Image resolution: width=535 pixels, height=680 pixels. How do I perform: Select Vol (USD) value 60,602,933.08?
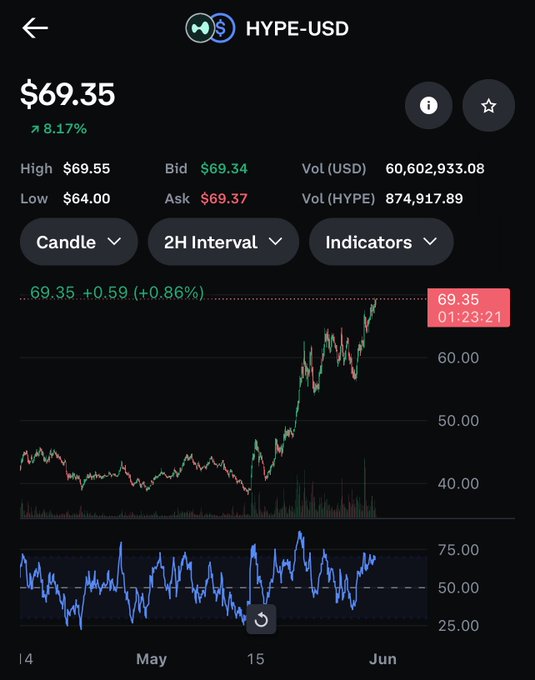[x=435, y=169]
